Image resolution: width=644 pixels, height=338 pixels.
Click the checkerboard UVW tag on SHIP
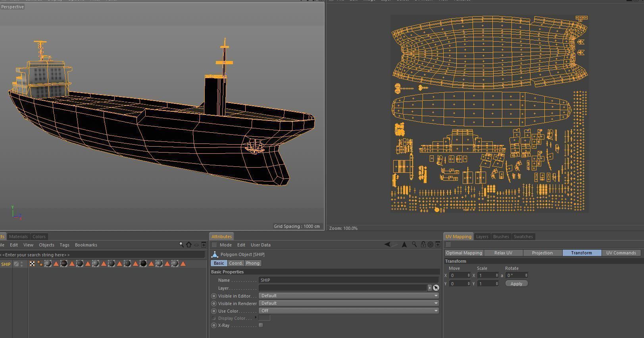32,264
